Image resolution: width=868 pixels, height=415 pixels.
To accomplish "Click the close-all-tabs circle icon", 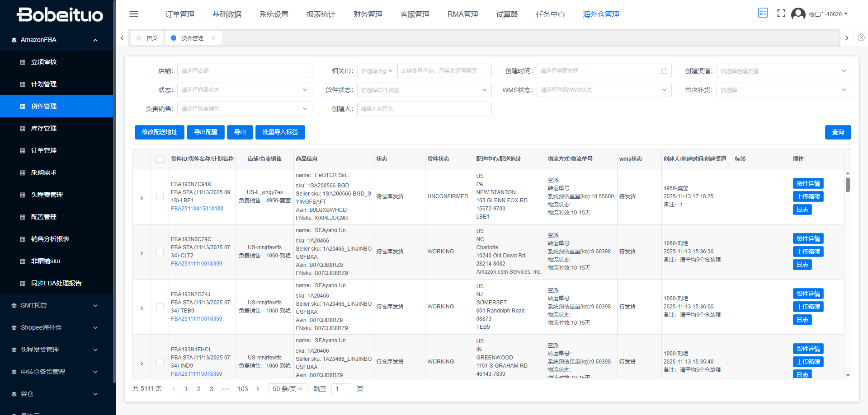I will 861,38.
